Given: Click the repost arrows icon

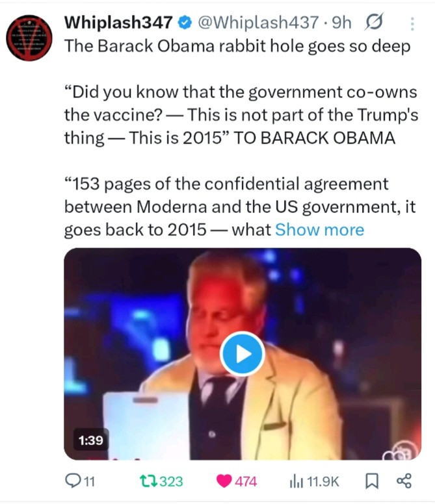Looking at the screenshot, I should pyautogui.click(x=148, y=481).
